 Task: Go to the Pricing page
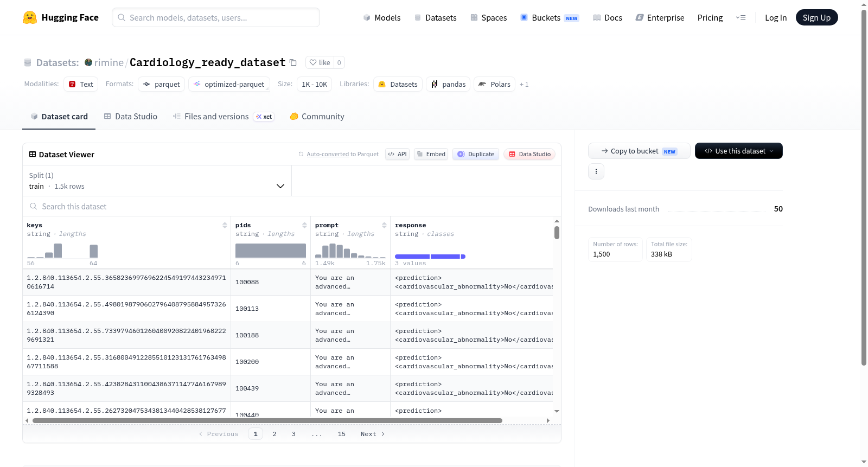[710, 17]
